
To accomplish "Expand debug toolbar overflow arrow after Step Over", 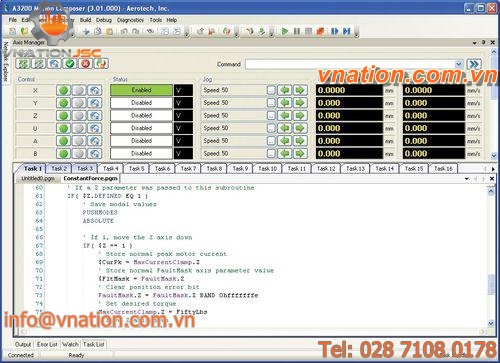I will coord(356,34).
